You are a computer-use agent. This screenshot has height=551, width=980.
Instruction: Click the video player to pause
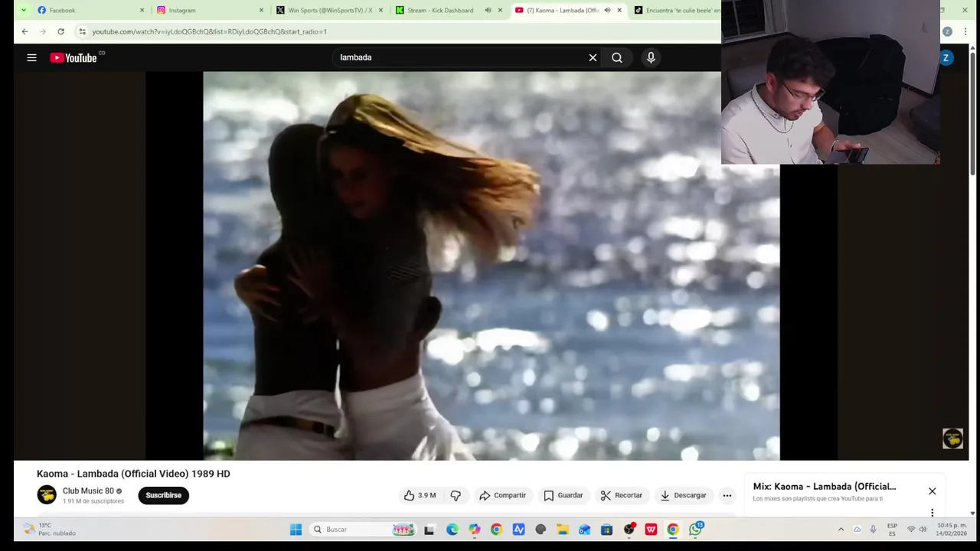(x=491, y=266)
